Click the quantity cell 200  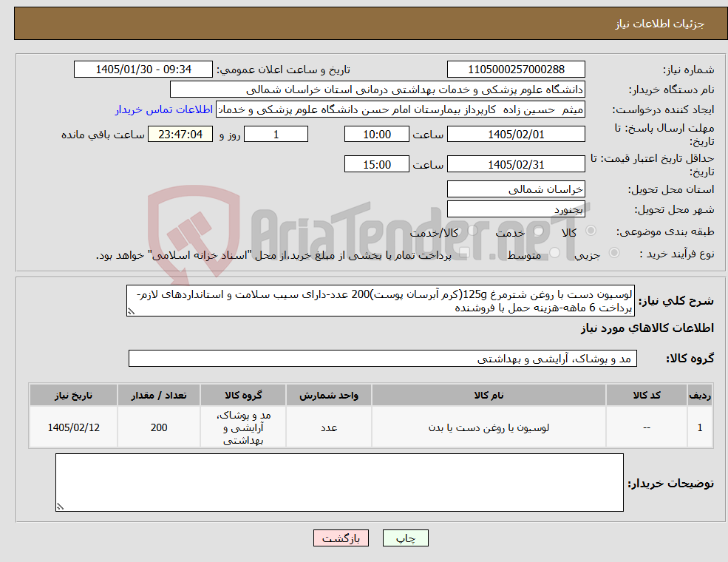[x=159, y=427]
